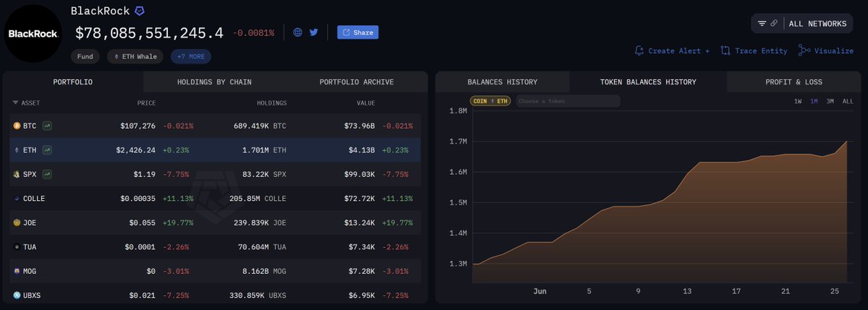Click the BTC coin icon
Screen dimensions: 868x310
17,126
